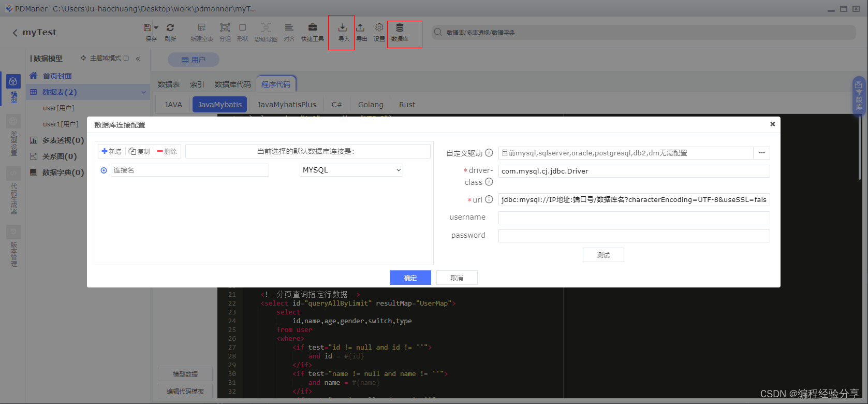868x404 pixels.
Task: Close the 数据库连接配置 dialog
Action: pos(772,124)
